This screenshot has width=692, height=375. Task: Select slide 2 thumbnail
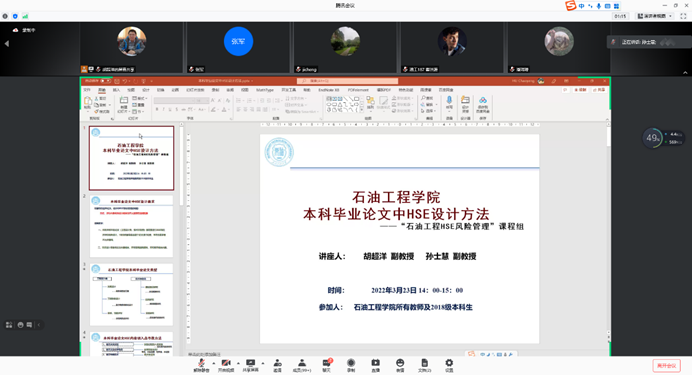coord(132,226)
